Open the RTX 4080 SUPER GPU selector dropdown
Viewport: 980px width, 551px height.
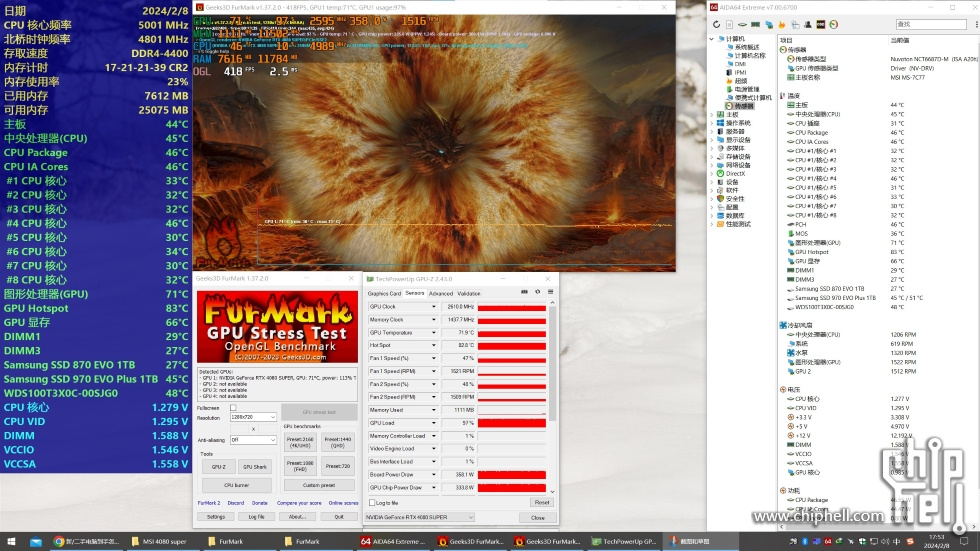(x=419, y=517)
